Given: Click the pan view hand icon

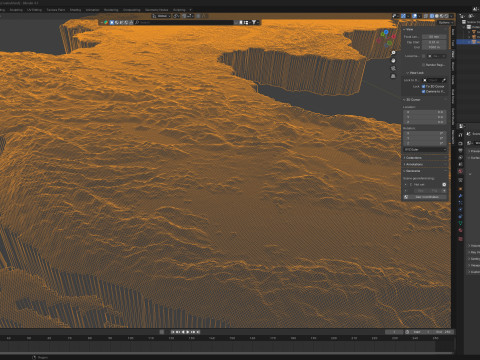Looking at the screenshot, I should [x=393, y=61].
